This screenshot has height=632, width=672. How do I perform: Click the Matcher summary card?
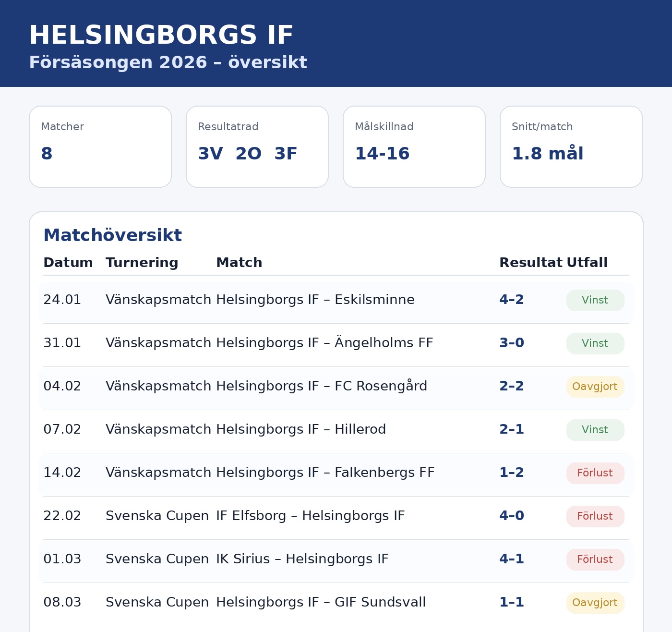coord(100,146)
